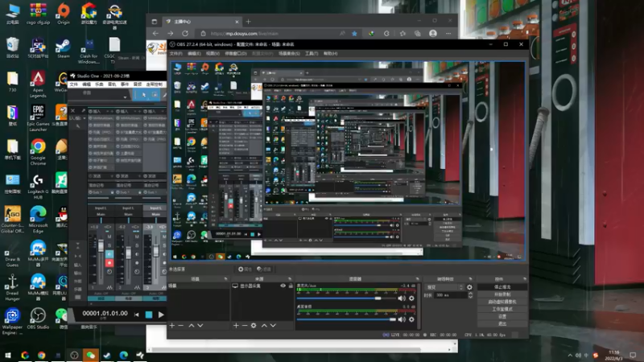Open the File menu in OBS
Screen dimensions: 644x362
tap(175, 54)
